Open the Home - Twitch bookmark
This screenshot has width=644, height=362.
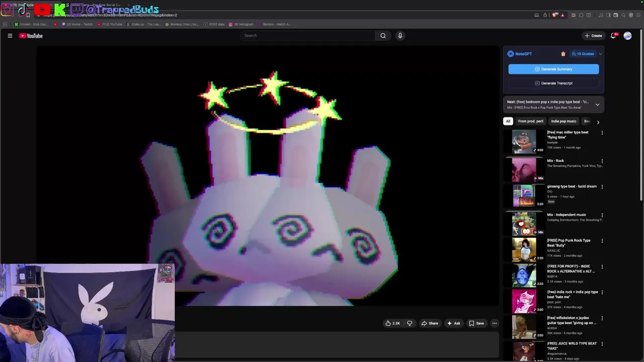click(77, 24)
